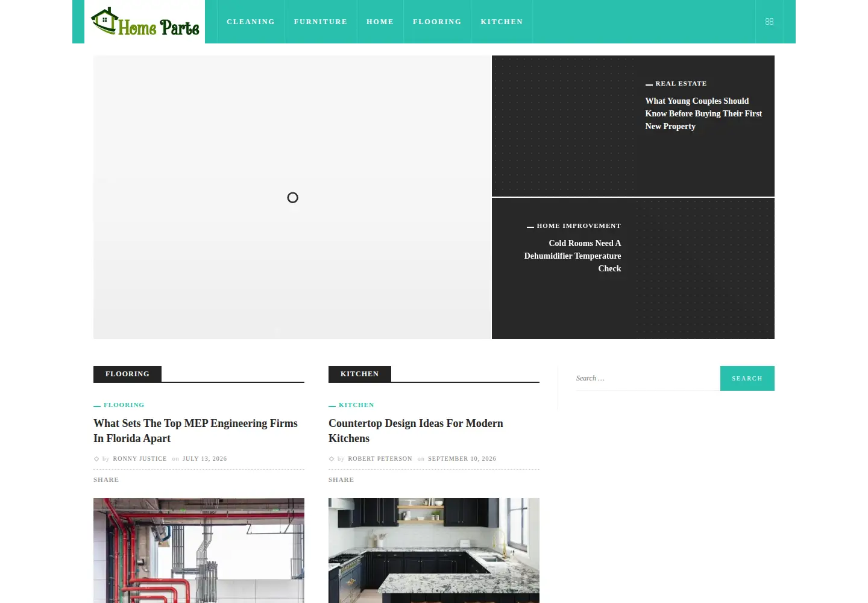This screenshot has height=603, width=868.
Task: Focus the Search input field
Action: (648, 378)
